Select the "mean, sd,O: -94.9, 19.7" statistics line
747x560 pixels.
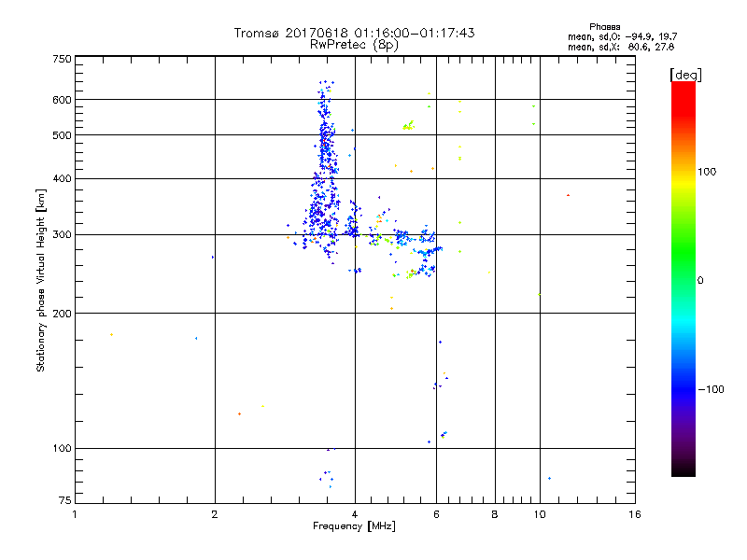click(x=622, y=36)
